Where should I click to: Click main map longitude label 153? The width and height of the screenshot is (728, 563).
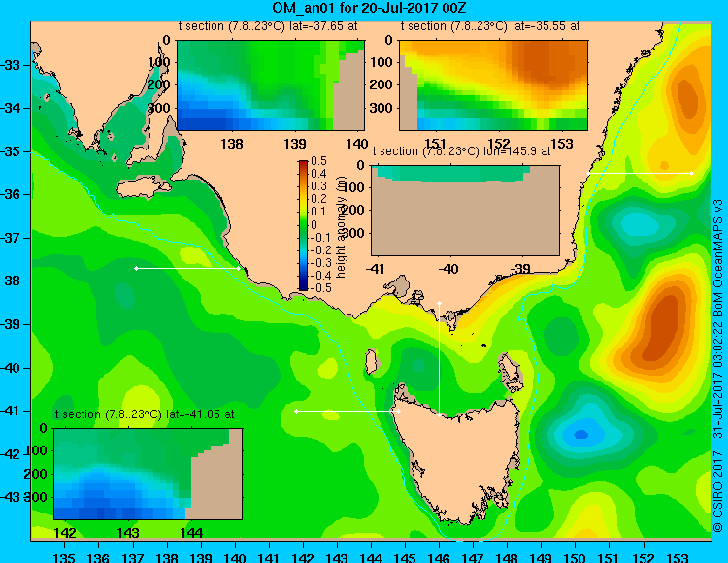678,557
